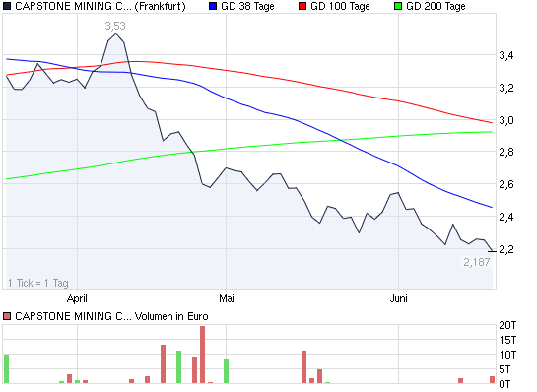Image resolution: width=537 pixels, height=392 pixels.
Task: Click the '15T' volume axis label
Action: (507, 340)
